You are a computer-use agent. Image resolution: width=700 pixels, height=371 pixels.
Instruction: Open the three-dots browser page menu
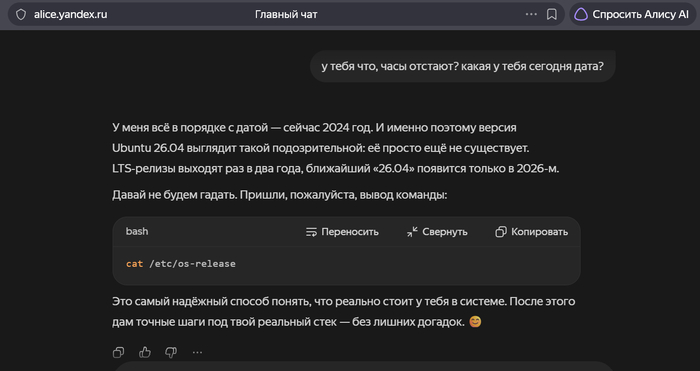[x=531, y=14]
